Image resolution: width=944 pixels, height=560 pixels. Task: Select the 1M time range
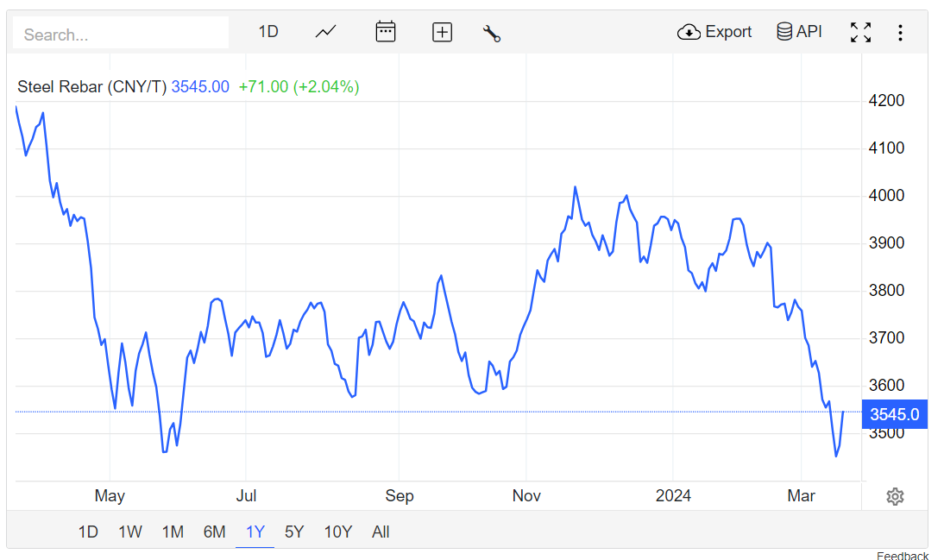point(173,532)
